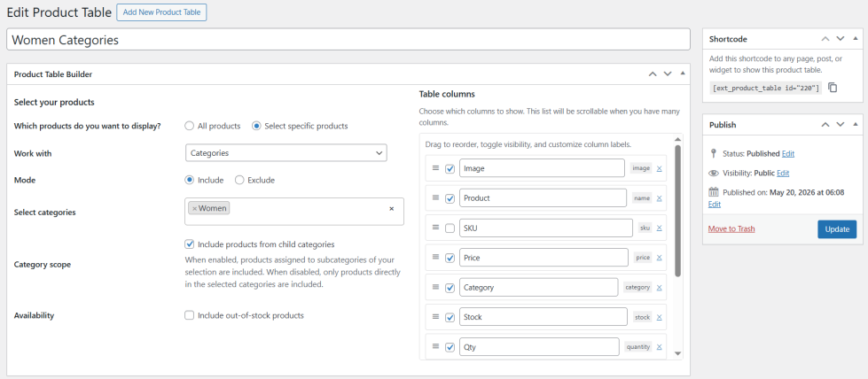Copy the shortcode with the copy icon
Screen dimensions: 868x379
(833, 88)
